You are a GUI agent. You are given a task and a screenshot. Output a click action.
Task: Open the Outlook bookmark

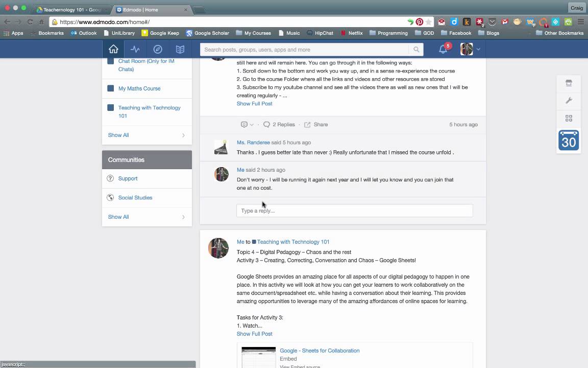point(84,33)
